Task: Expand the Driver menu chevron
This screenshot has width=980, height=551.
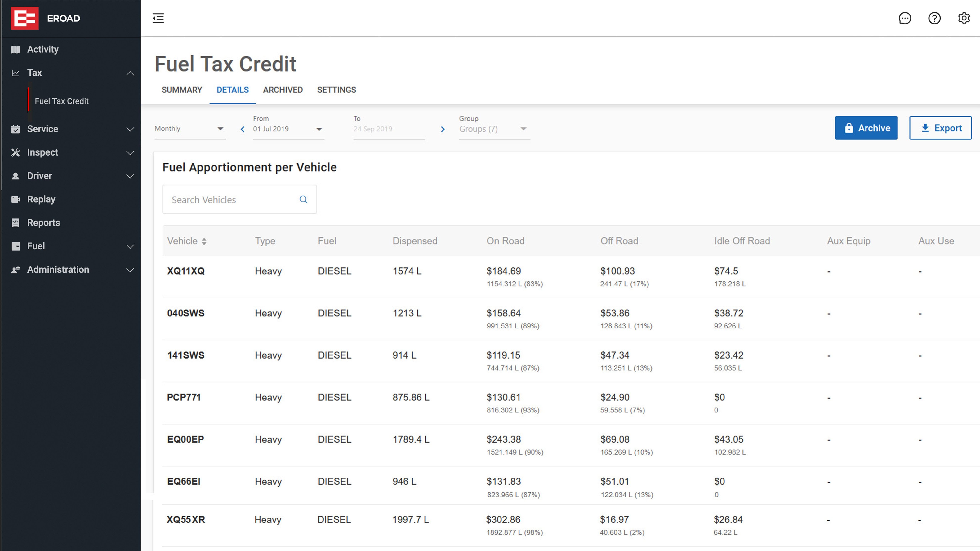Action: click(x=130, y=176)
